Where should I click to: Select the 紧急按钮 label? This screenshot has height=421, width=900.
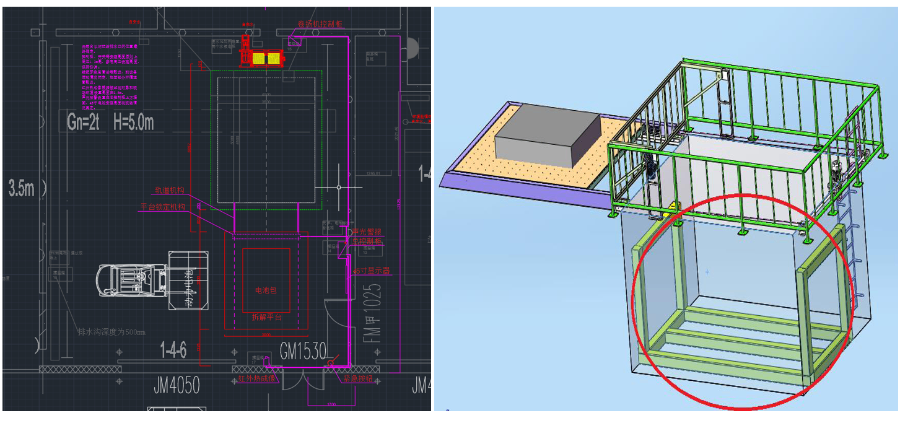358,380
